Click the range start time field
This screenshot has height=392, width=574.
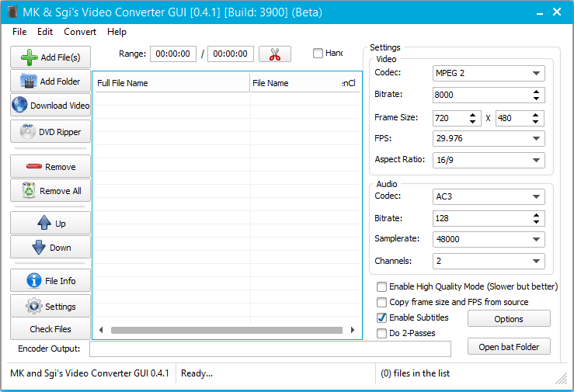(x=172, y=54)
